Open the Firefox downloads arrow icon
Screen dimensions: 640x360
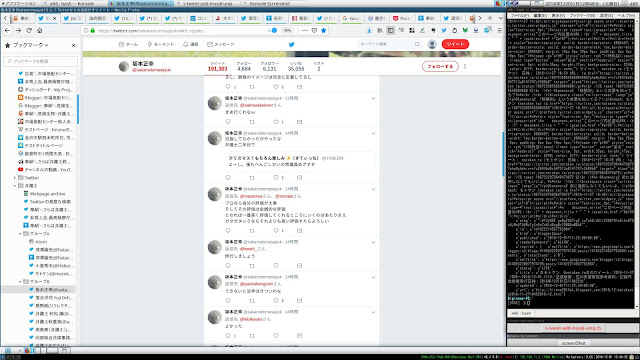coord(369,31)
